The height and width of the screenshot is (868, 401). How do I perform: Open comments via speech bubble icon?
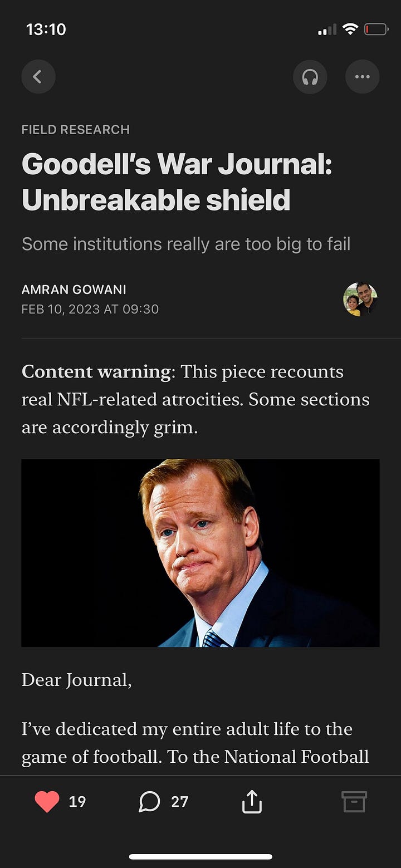tap(149, 802)
